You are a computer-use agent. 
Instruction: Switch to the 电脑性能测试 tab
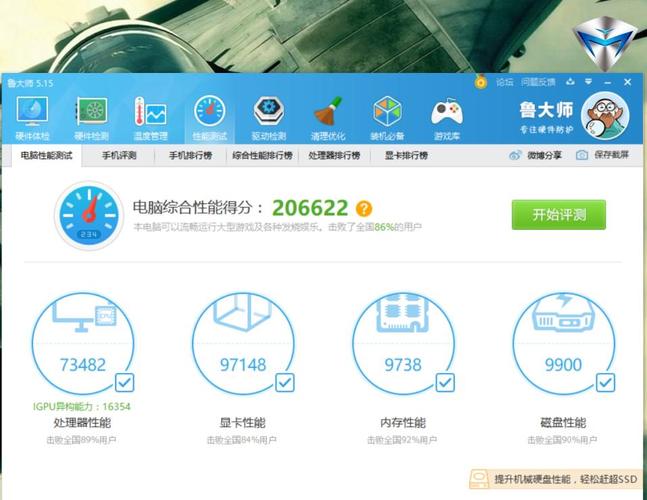click(47, 156)
